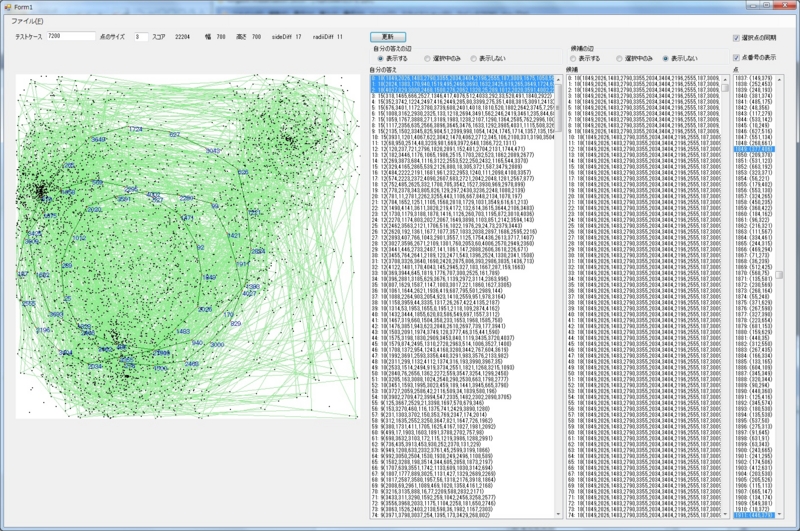Select highlighted point 1849 in the 点 list
The height and width of the screenshot is (531, 800).
(x=754, y=149)
